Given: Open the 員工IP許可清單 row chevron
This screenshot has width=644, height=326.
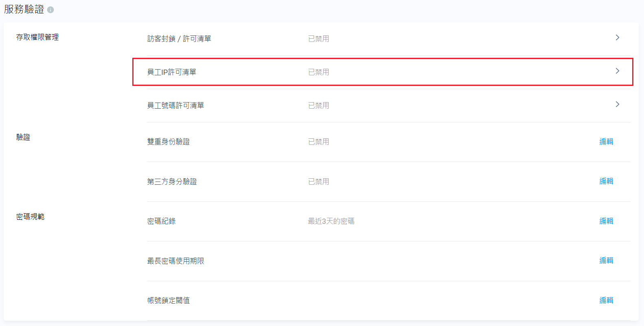Looking at the screenshot, I should pyautogui.click(x=617, y=71).
